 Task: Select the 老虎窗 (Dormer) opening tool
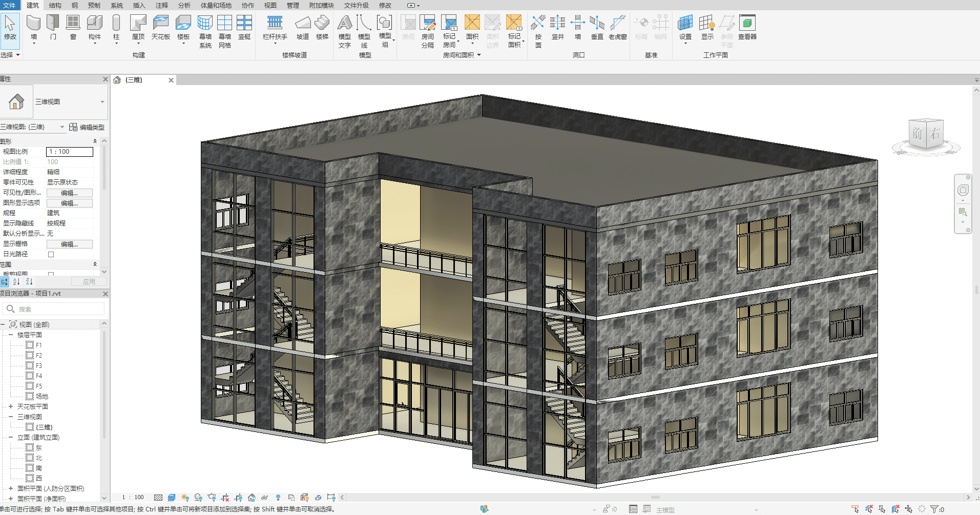(x=617, y=27)
